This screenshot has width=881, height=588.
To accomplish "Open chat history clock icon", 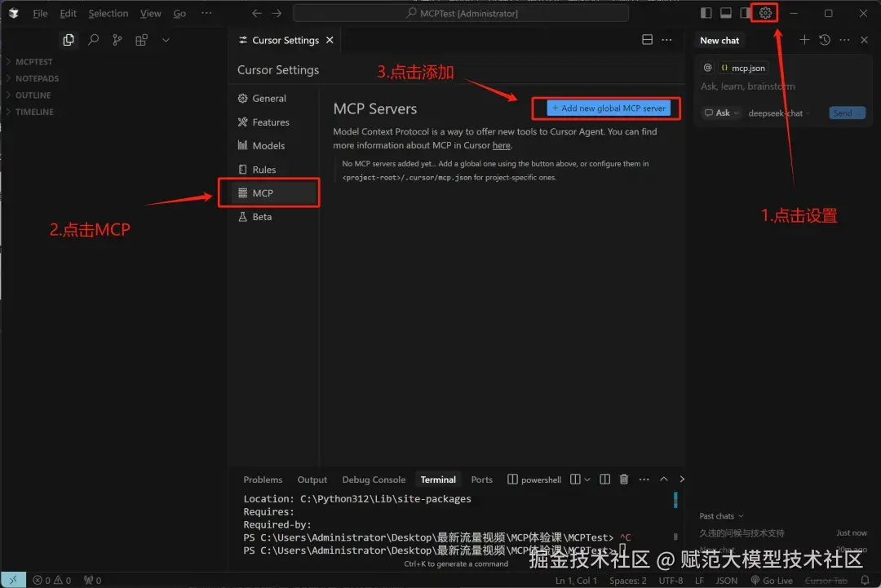I will click(x=824, y=39).
